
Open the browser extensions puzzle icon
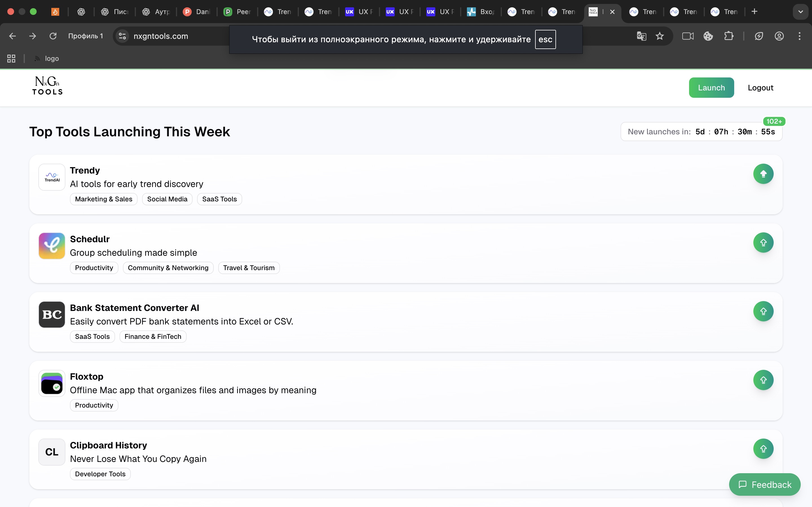point(729,36)
